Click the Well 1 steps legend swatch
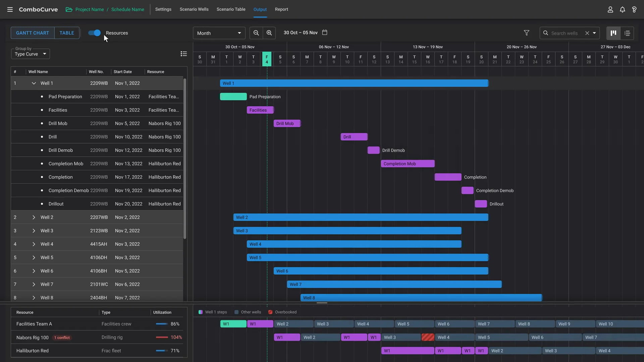The width and height of the screenshot is (644, 362). click(201, 312)
